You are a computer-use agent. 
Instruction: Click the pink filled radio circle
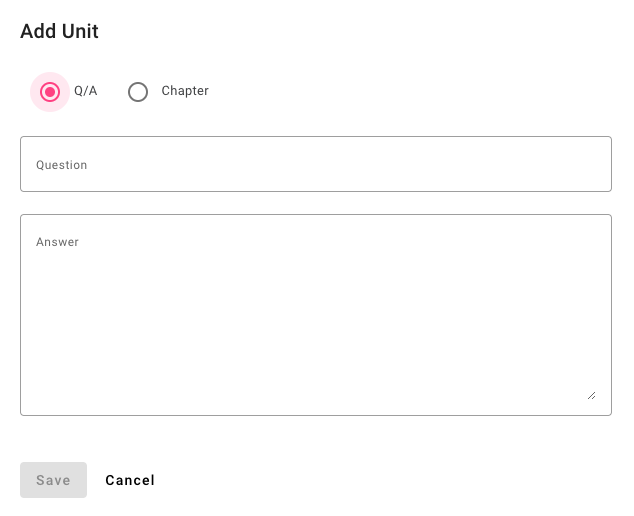point(50,92)
